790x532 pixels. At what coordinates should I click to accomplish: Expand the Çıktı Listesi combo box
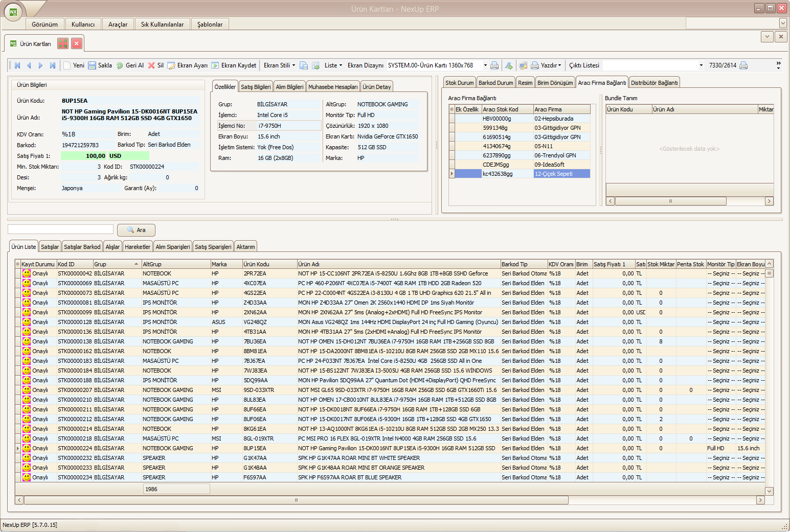pos(701,65)
